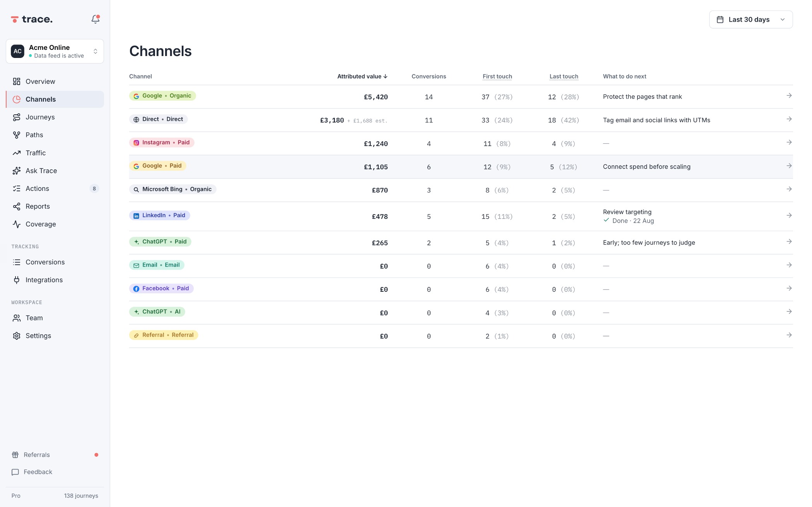Viewport: 812px width, 507px height.
Task: Click 'Early; too few journeys to judge'
Action: click(649, 243)
